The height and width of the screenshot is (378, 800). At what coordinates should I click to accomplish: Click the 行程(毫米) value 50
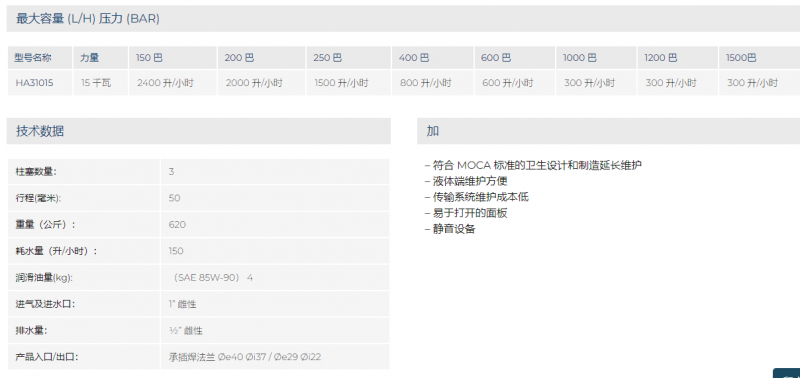click(x=174, y=198)
